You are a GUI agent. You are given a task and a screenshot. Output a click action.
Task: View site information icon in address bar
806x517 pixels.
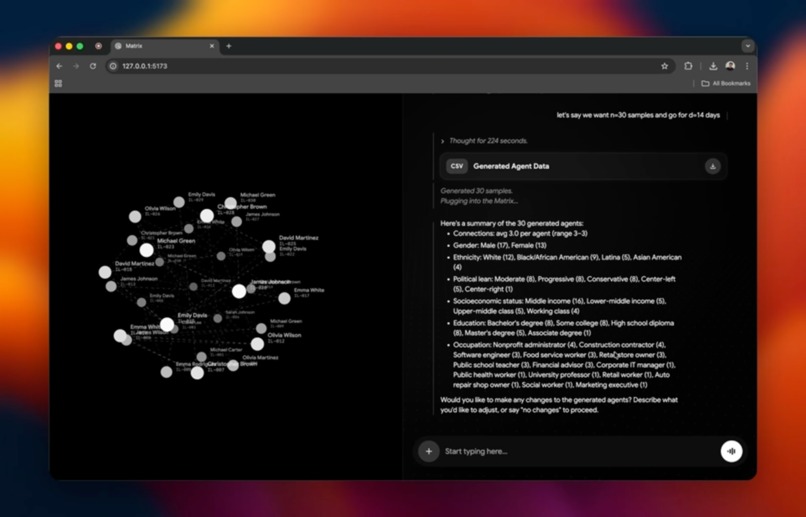coord(114,66)
